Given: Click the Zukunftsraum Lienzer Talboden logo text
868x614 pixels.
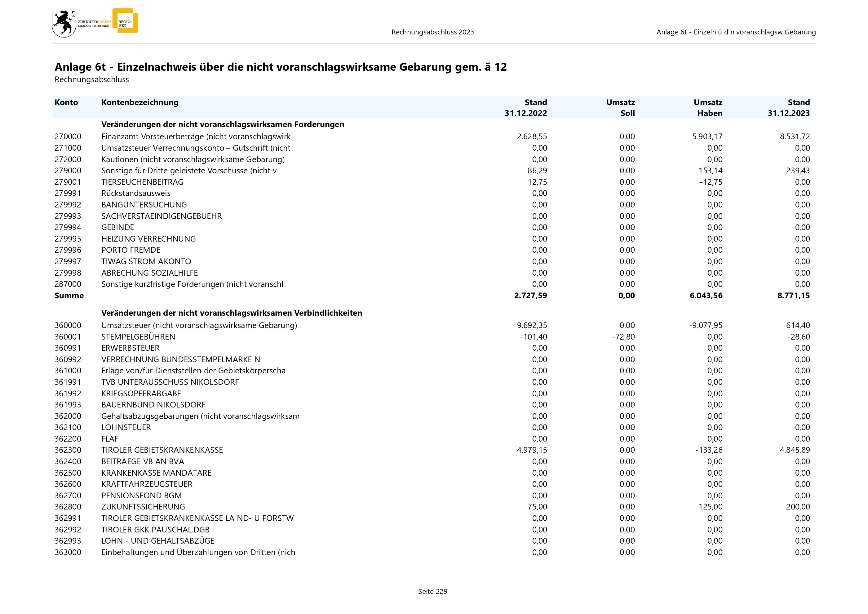Looking at the screenshot, I should 94,24.
